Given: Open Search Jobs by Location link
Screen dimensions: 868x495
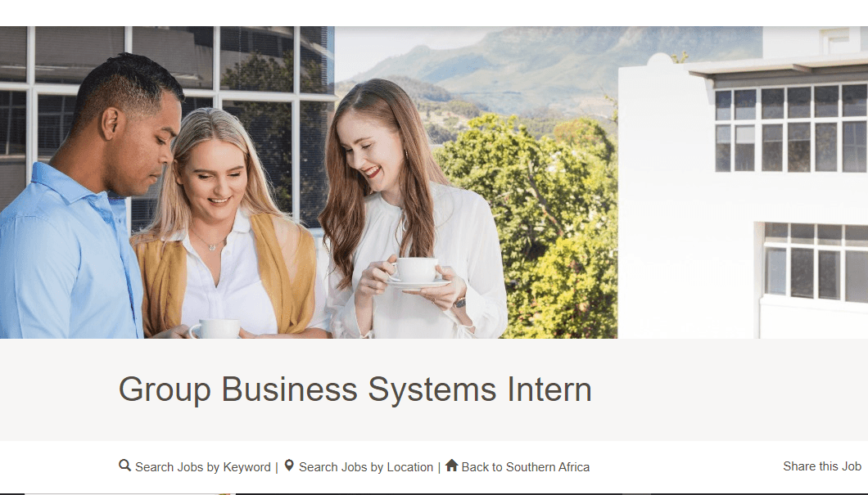Looking at the screenshot, I should click(365, 467).
